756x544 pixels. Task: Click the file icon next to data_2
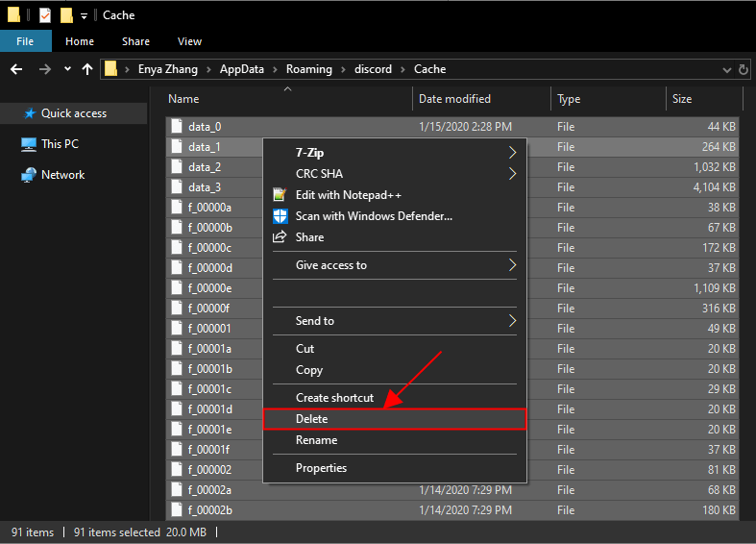[177, 167]
